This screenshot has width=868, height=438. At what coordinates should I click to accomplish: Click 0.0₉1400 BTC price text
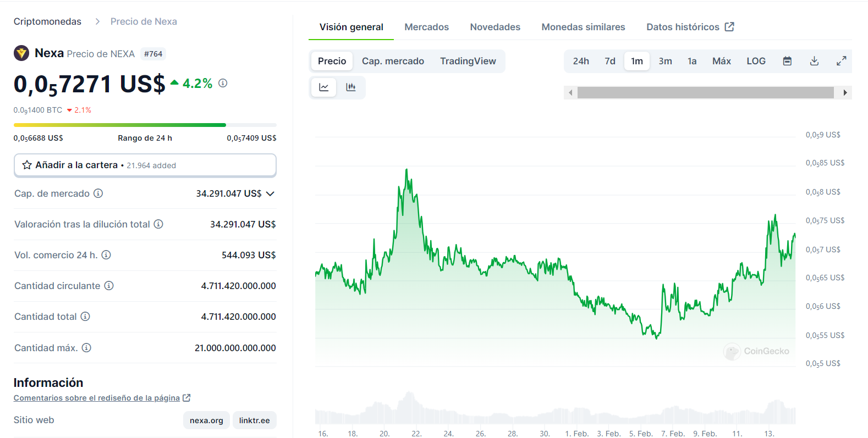[38, 110]
